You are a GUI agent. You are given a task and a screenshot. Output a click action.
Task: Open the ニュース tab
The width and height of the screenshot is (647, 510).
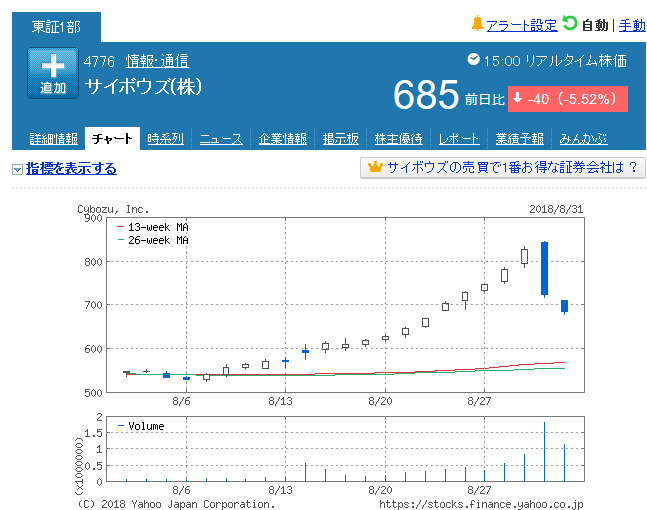[x=221, y=139]
